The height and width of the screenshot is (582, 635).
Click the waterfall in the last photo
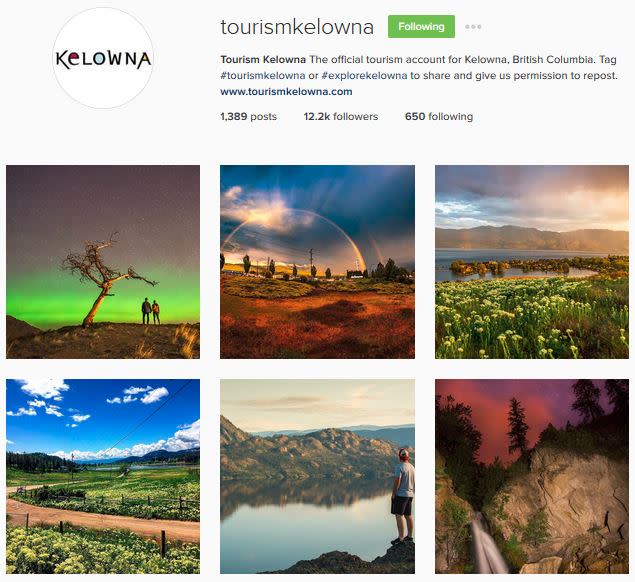(487, 544)
